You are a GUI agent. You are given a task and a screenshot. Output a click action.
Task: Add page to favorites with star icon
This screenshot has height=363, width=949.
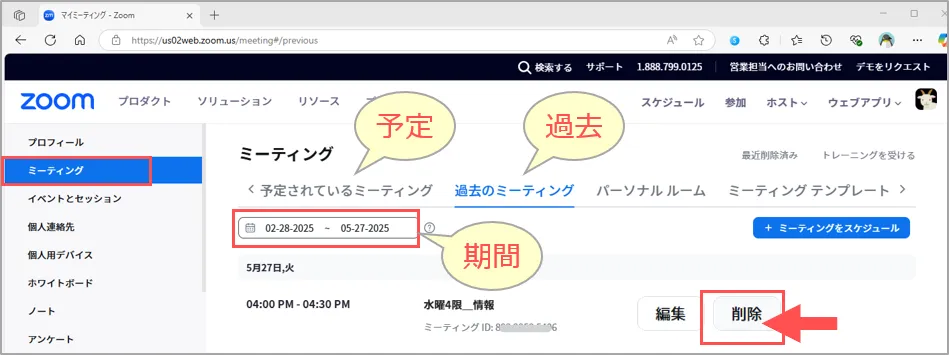pos(698,41)
